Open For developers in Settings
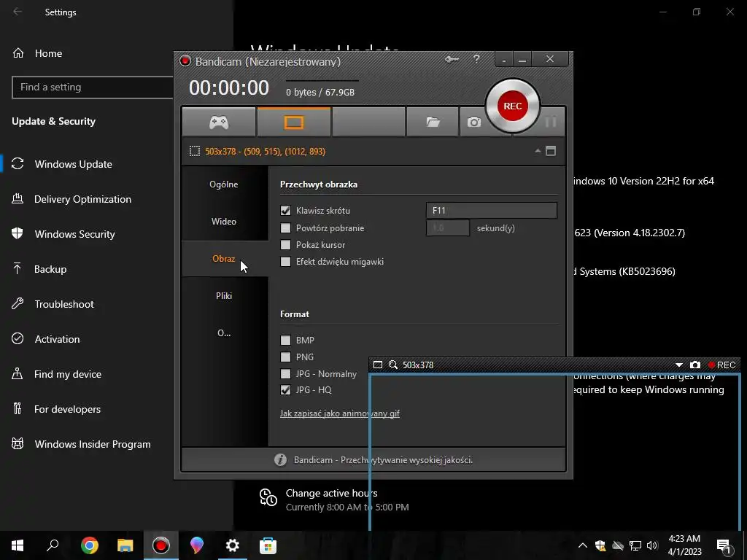 tap(67, 409)
